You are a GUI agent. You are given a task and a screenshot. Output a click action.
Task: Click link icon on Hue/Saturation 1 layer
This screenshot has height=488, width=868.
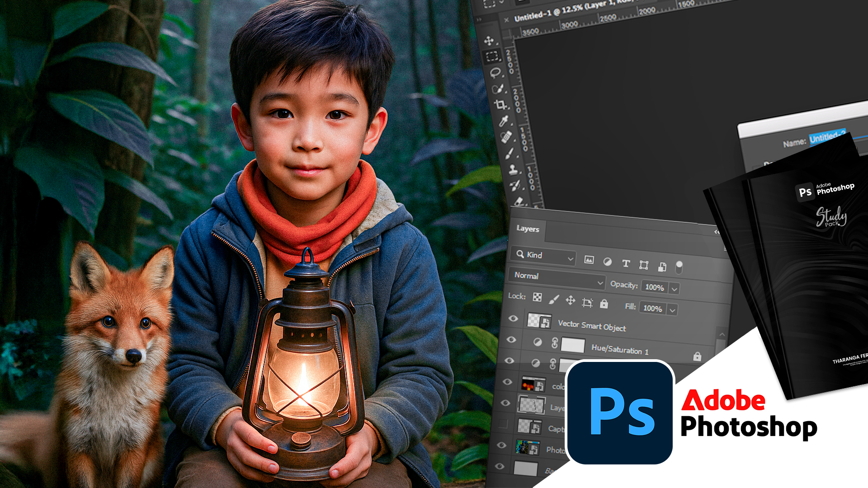tap(555, 343)
